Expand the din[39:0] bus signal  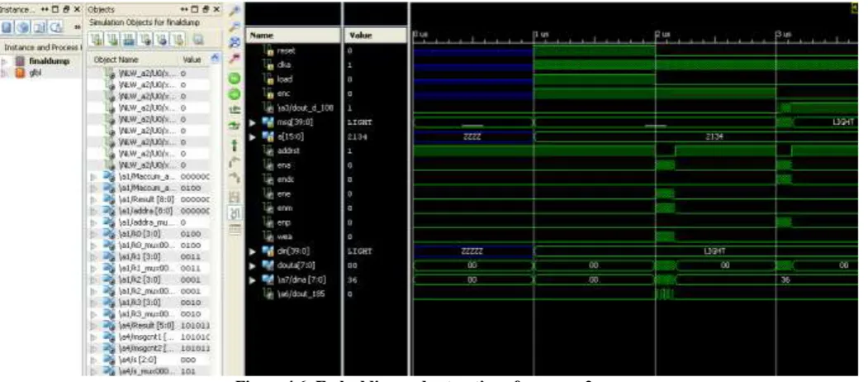tap(253, 251)
